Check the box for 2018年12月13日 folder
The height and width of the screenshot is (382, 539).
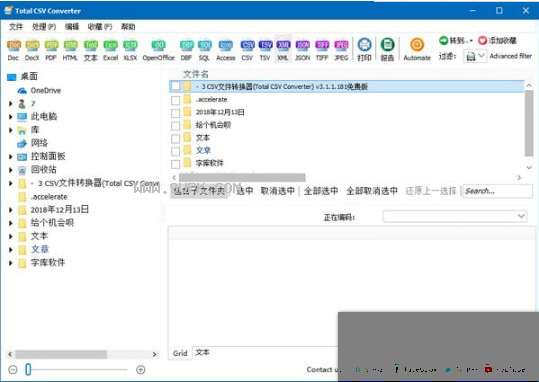pos(175,113)
